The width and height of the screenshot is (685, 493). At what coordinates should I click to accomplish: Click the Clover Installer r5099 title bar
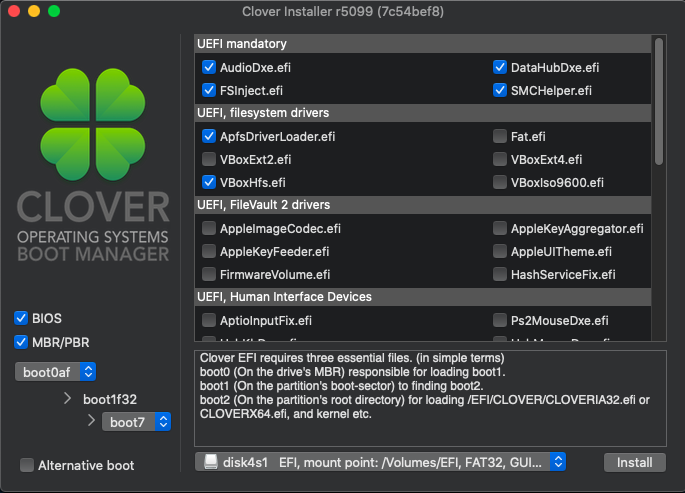(343, 11)
